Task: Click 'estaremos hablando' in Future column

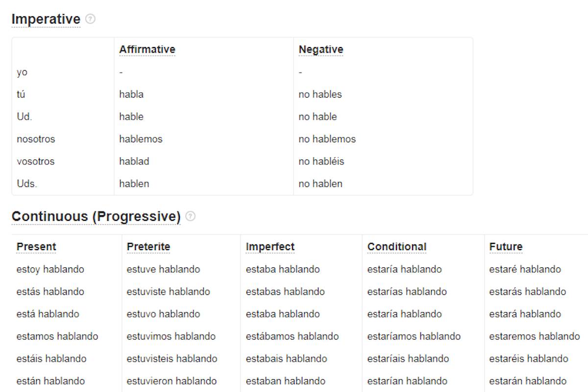Action: [x=534, y=337]
